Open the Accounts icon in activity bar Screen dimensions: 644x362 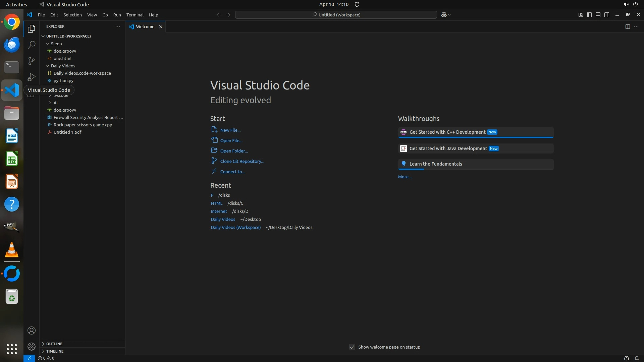(x=32, y=330)
